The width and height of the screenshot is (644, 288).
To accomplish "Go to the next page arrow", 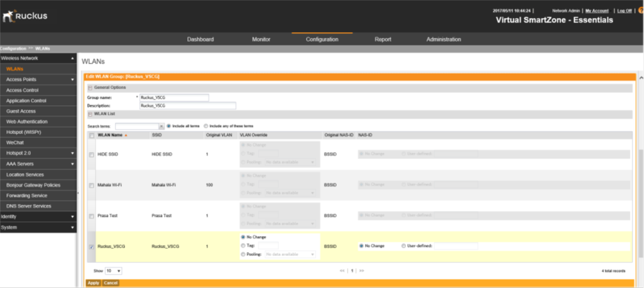I will (x=362, y=271).
